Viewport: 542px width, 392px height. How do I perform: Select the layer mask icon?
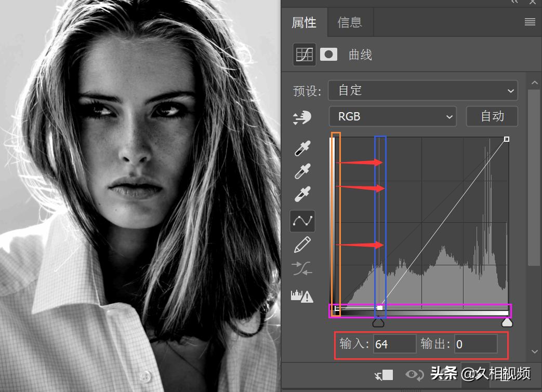[x=328, y=55]
